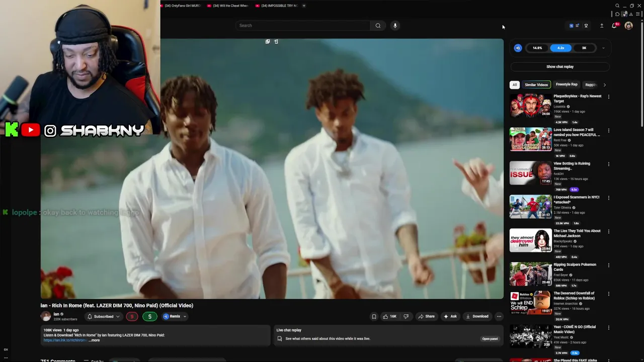Click the copy icon above the video
Screen dimensions: 644x362
268,41
